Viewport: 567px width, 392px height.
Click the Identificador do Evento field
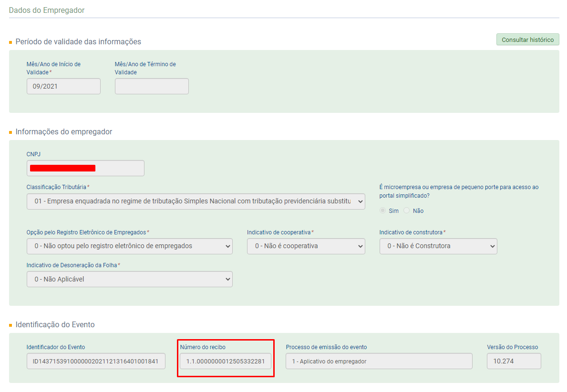96,361
